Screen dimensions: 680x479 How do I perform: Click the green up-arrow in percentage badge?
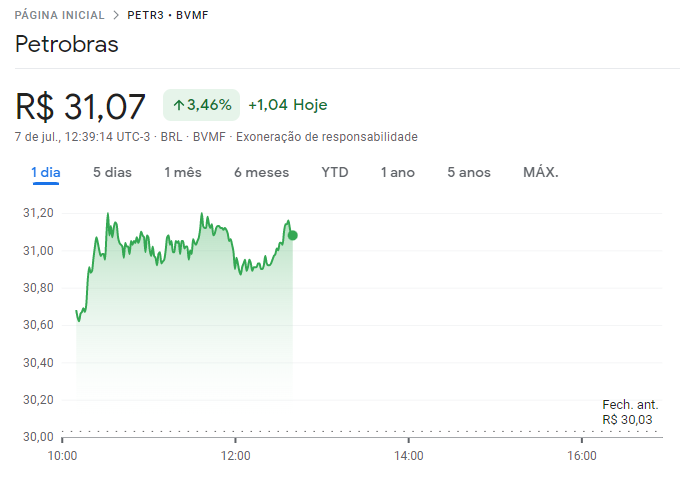tap(178, 105)
